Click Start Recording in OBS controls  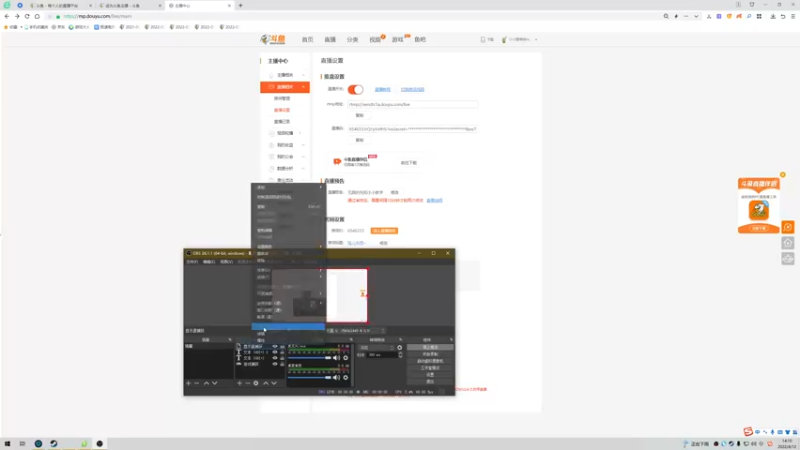point(430,354)
